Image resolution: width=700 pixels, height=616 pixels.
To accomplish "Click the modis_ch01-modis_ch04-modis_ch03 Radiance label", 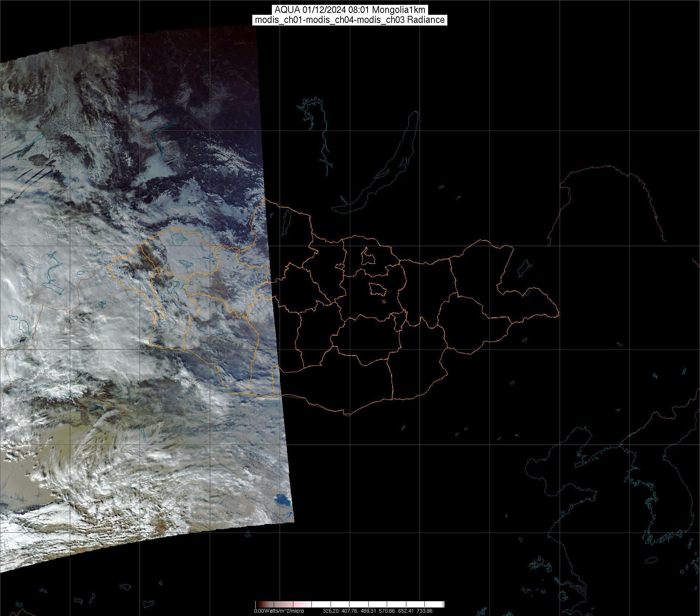I will click(349, 20).
